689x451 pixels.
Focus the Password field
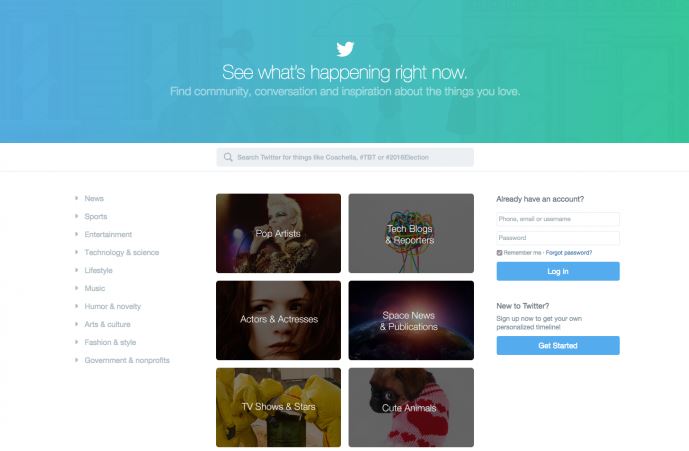tap(558, 238)
